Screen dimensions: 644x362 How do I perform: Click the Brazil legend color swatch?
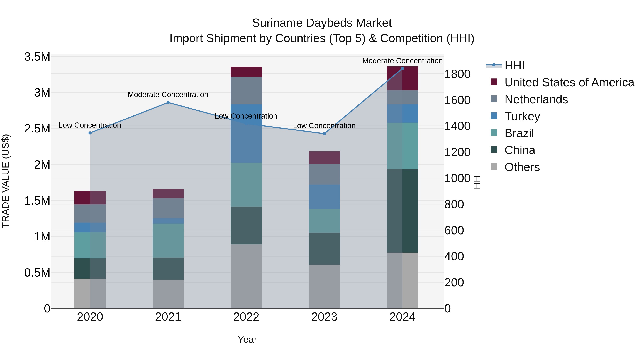tap(494, 132)
